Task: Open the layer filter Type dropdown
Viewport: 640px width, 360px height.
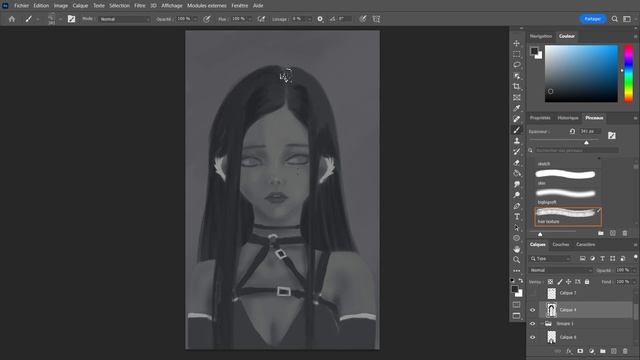Action: pos(551,259)
